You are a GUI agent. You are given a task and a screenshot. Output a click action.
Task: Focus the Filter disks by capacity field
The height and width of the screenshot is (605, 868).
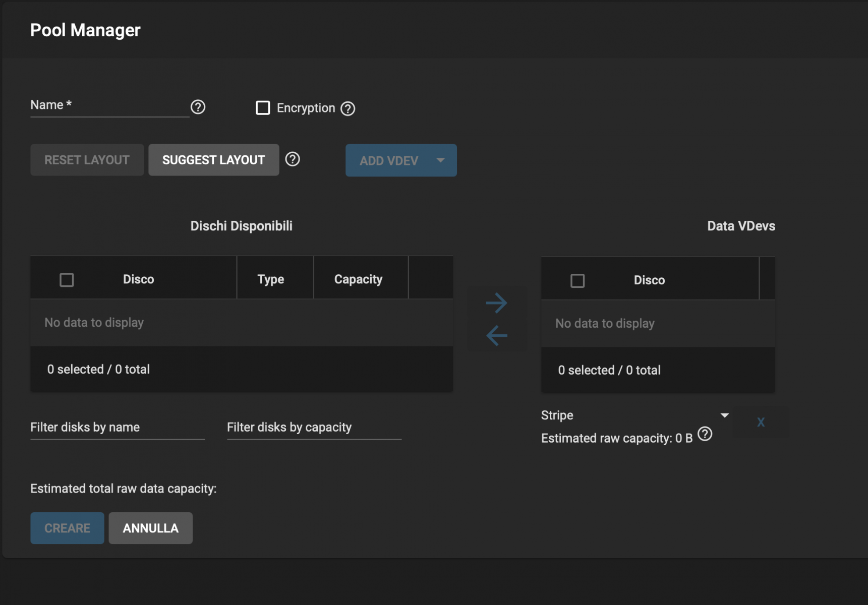pos(314,428)
